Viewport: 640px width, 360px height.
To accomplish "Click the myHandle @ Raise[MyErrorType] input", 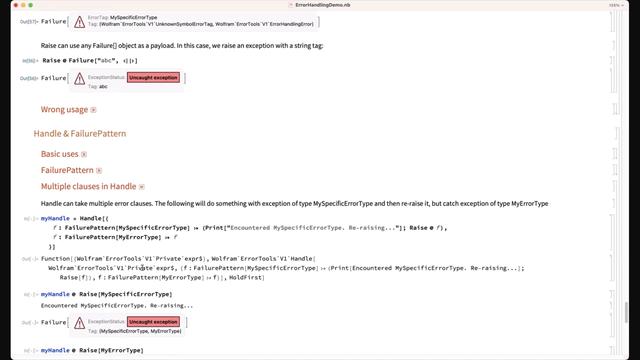I will tap(92, 350).
